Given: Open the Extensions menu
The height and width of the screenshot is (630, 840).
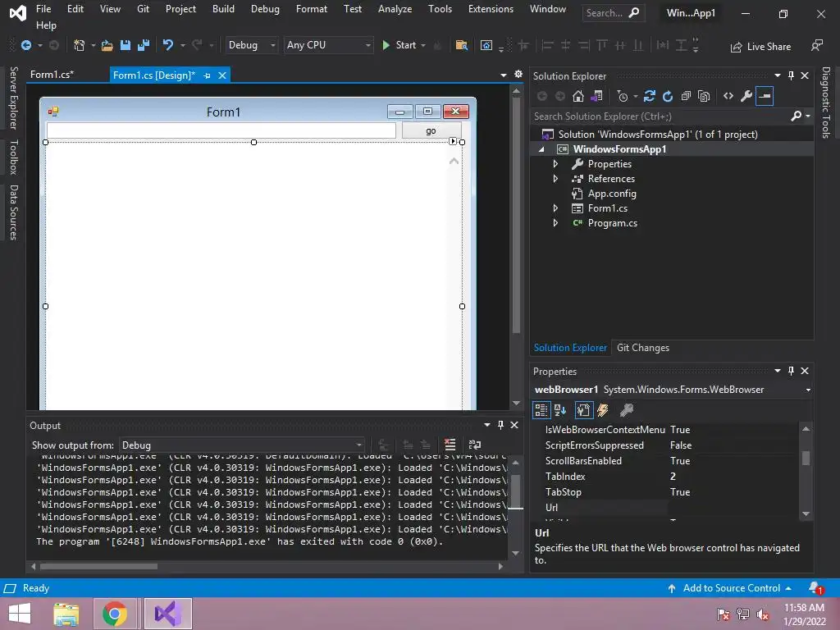Looking at the screenshot, I should 491,9.
